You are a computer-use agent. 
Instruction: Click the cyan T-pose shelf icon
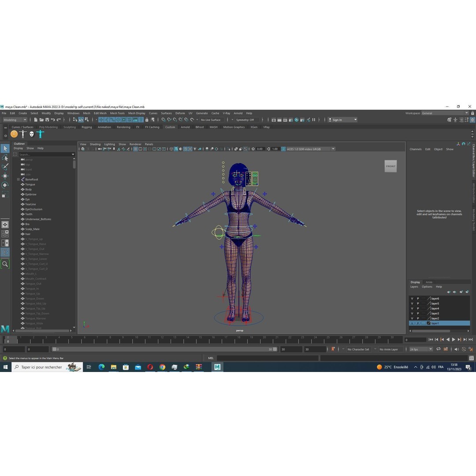click(x=41, y=134)
